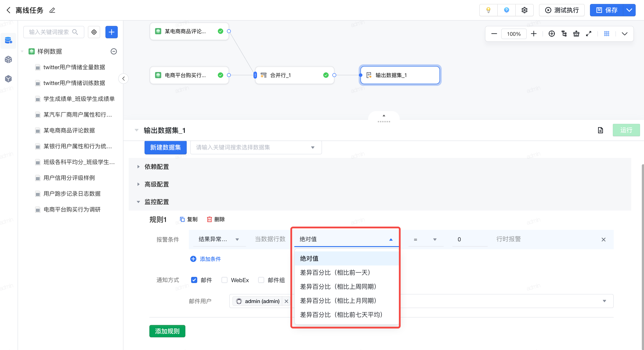
Task: Collapse the 输出数据集_1 panel header arrow
Action: [136, 130]
